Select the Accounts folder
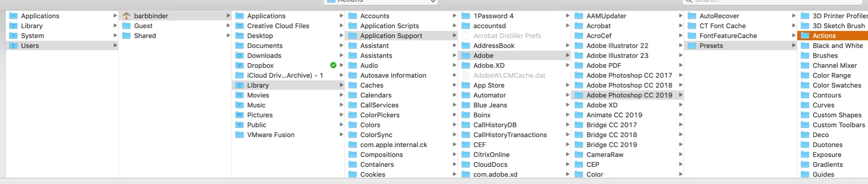This screenshot has height=184, width=868. [401, 16]
